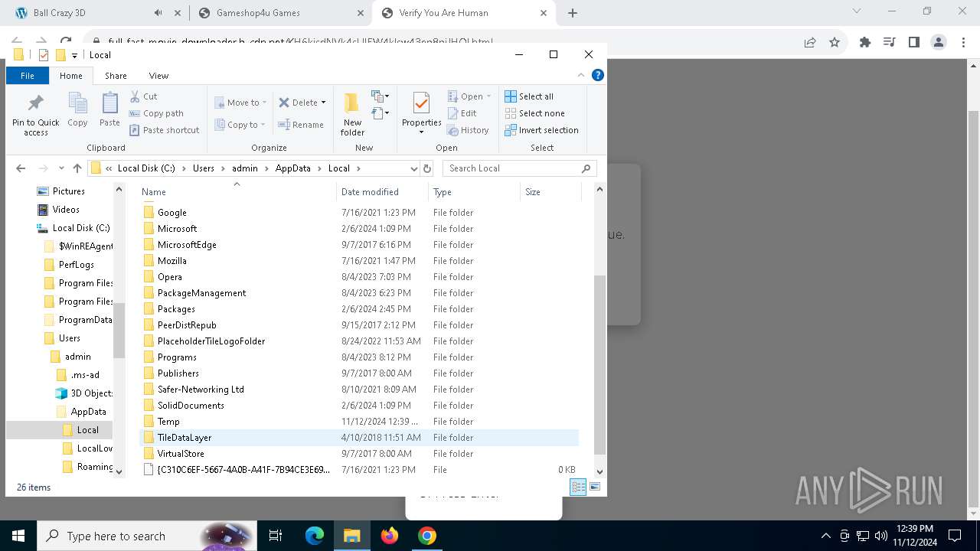Screen dimensions: 980x551
Task: Switch to the Share ribbon tab
Action: tap(116, 76)
